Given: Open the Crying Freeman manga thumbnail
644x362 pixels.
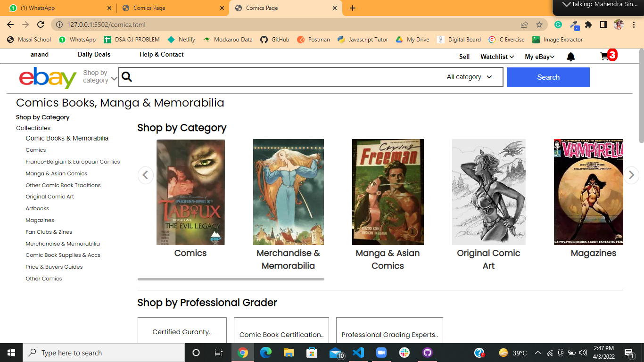Looking at the screenshot, I should point(388,192).
